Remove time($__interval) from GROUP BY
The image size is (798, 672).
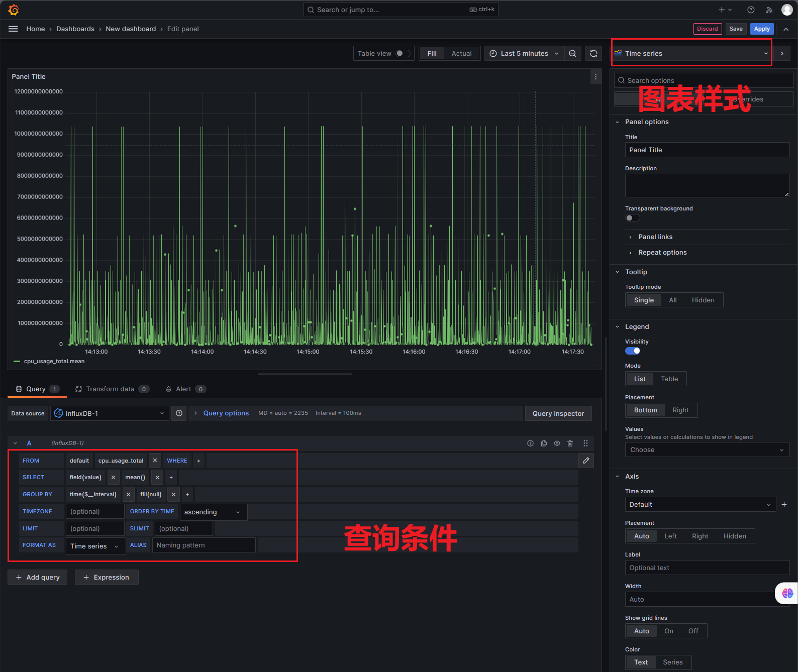point(128,494)
